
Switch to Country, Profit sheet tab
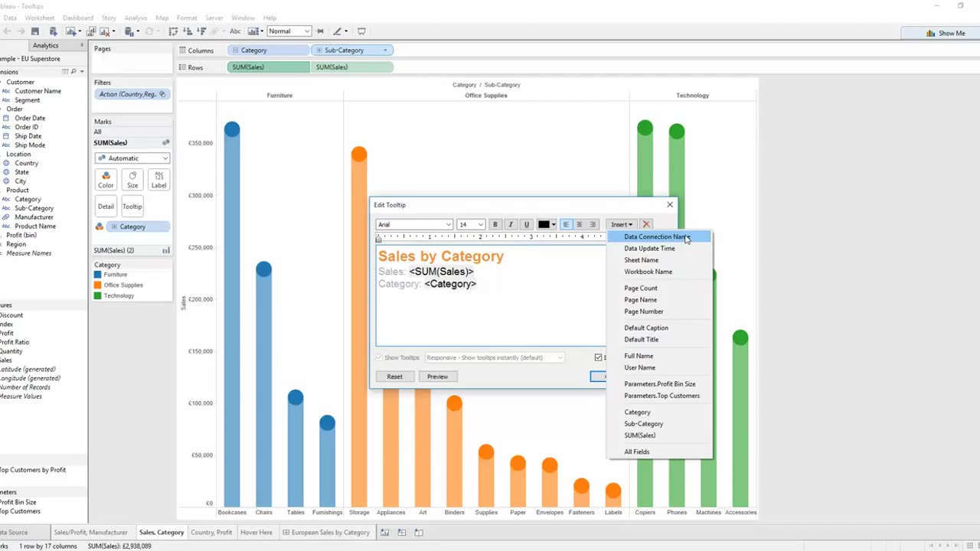(x=211, y=533)
